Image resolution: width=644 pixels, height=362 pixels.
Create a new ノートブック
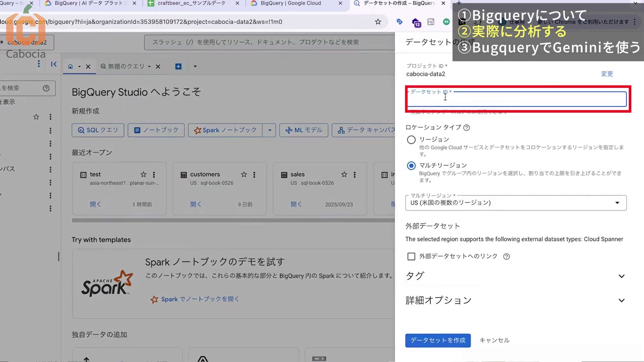coord(156,130)
